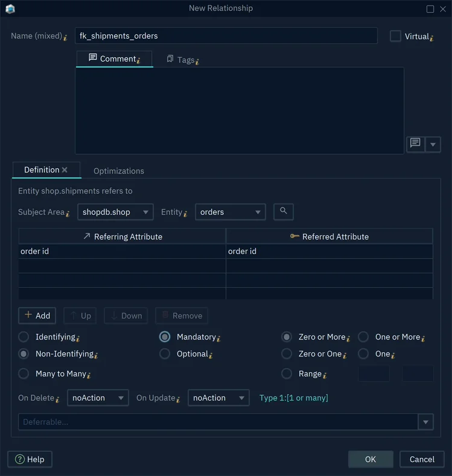Close the Definition tab with its X
Image resolution: width=452 pixels, height=476 pixels.
point(65,170)
